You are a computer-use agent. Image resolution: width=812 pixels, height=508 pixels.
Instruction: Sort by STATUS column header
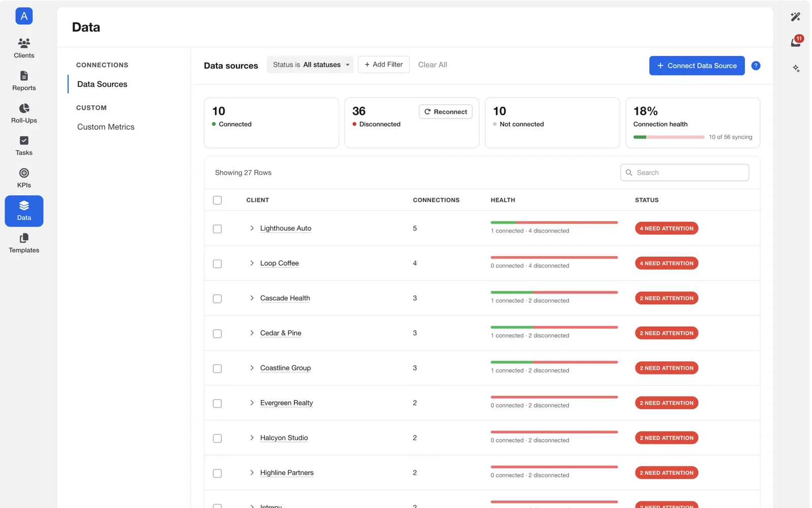(x=647, y=200)
